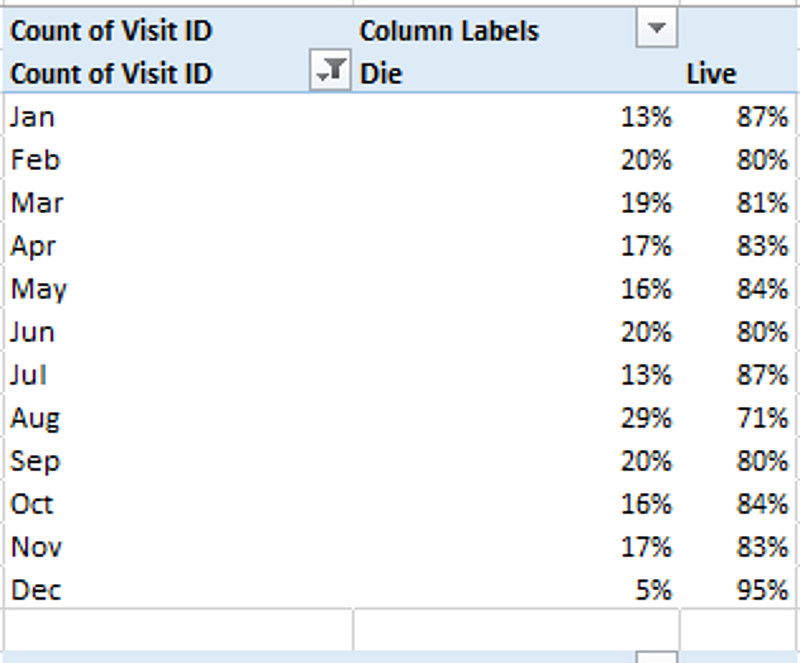This screenshot has height=663, width=800.
Task: Select the Feb row label
Action: point(35,160)
